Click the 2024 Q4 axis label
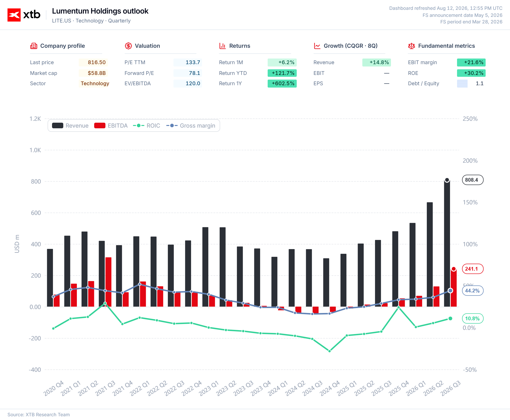Image resolution: width=510 pixels, height=420 pixels. tap(330, 388)
